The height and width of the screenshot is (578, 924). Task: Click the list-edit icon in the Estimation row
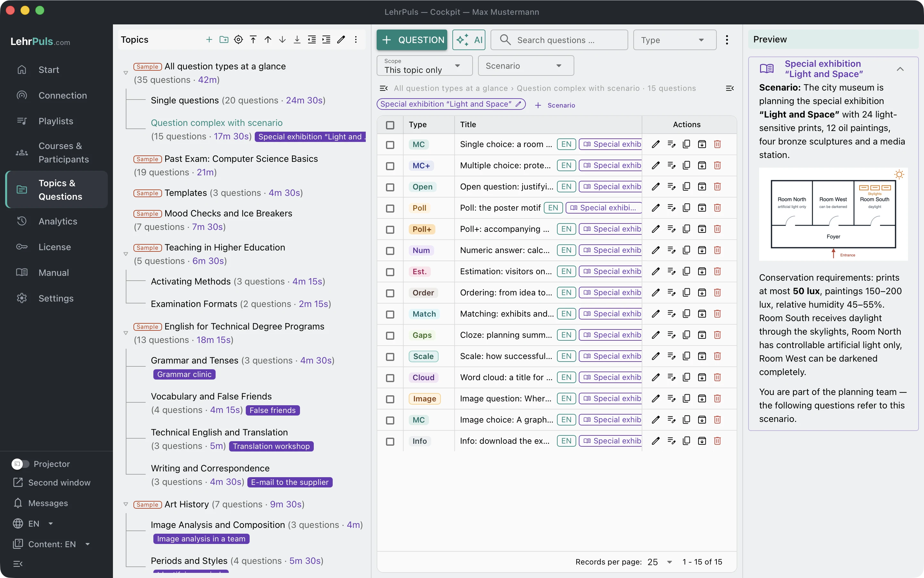click(671, 271)
